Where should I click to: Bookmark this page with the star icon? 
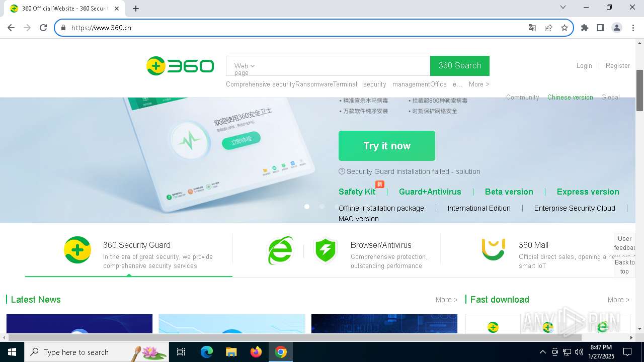(x=565, y=28)
